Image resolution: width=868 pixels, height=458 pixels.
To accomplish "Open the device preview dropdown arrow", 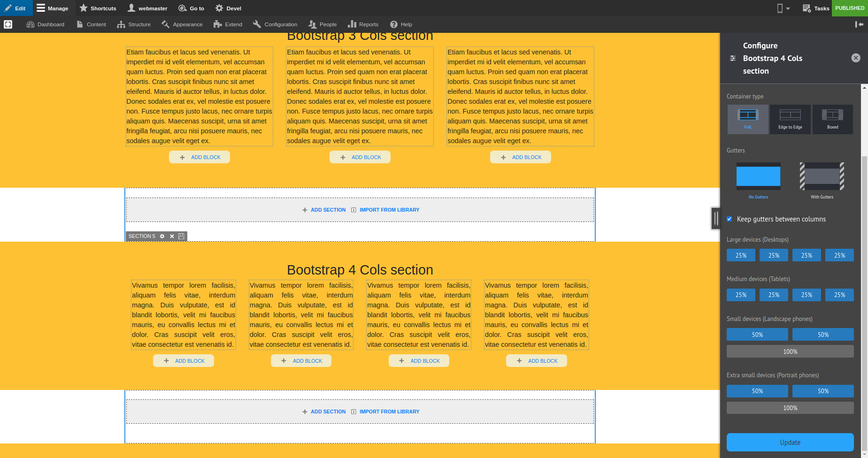I will [x=788, y=8].
